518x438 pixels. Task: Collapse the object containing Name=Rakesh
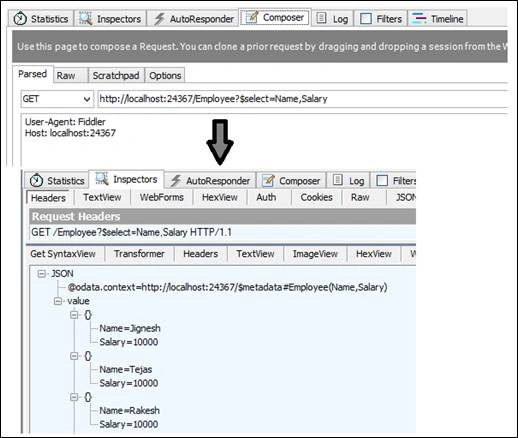coord(74,397)
